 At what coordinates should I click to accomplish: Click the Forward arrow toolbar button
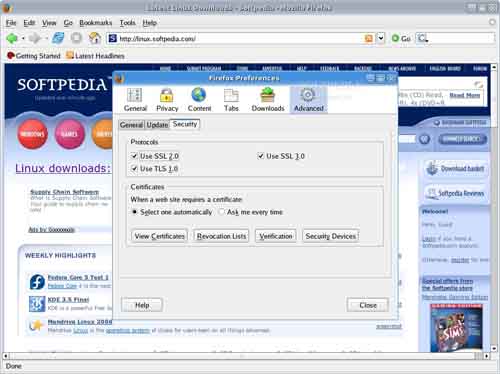35,38
